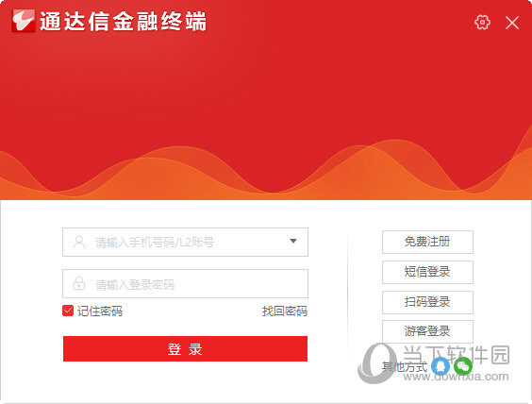Switch to 扫码登录 QR code login

tap(427, 302)
